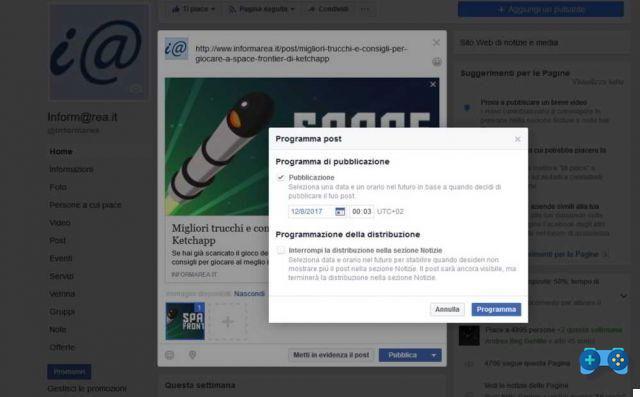Add another image with plus tile
Screen dimensions: 640x397
[x=228, y=322]
